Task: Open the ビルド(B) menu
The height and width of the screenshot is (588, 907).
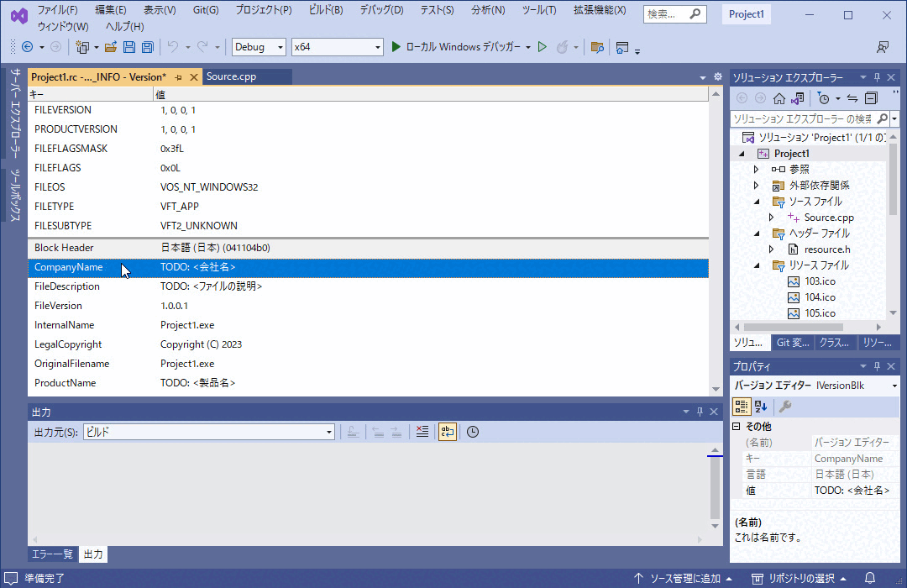Action: coord(325,10)
